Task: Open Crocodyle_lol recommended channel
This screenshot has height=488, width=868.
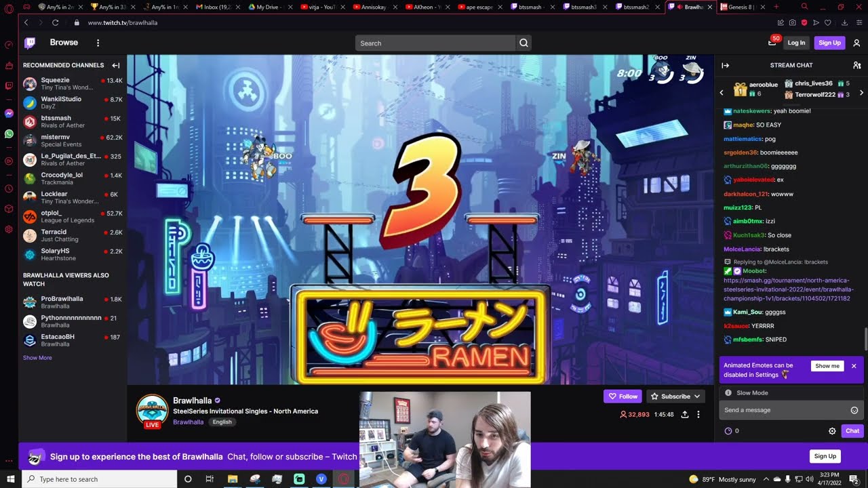Action: pos(73,178)
